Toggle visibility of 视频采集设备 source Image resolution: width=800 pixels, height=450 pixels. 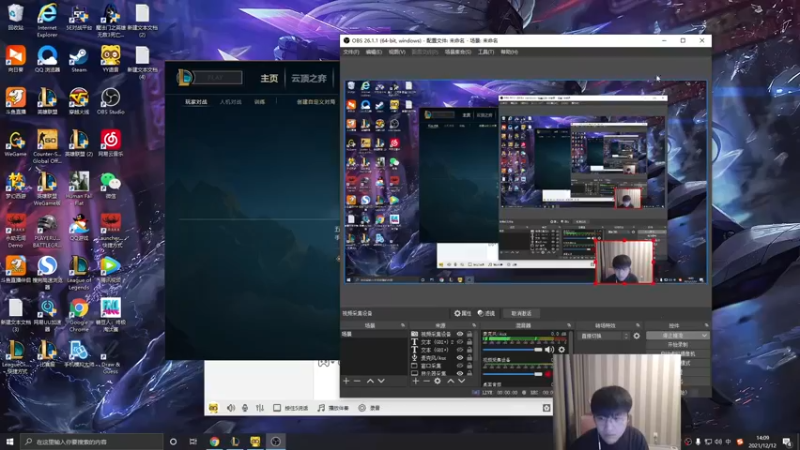(460, 334)
